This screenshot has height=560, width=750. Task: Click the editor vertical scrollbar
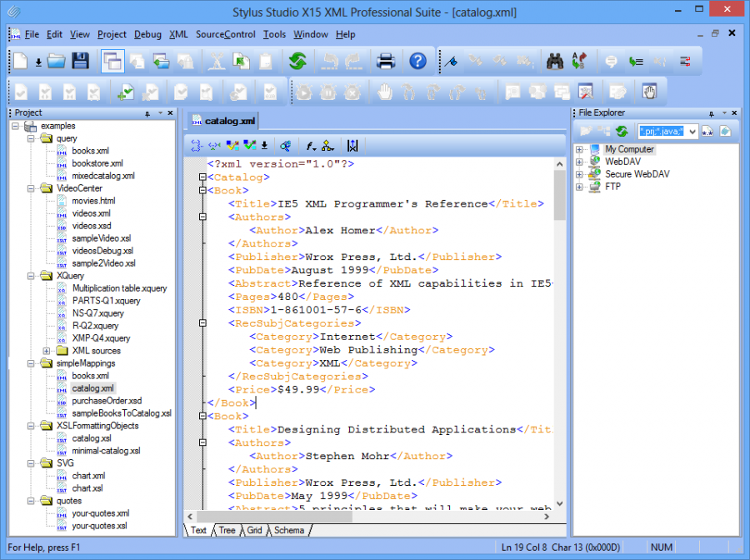click(559, 333)
